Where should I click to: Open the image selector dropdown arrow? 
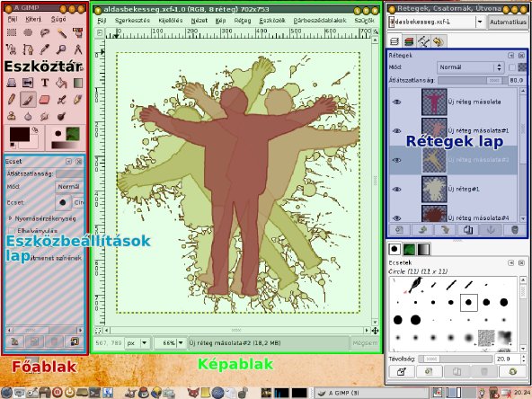[480, 22]
